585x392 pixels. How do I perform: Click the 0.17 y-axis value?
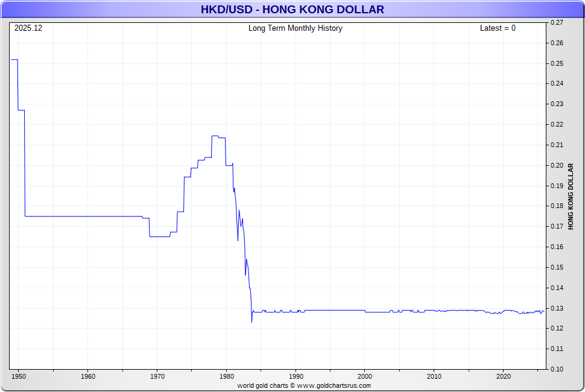(x=557, y=226)
